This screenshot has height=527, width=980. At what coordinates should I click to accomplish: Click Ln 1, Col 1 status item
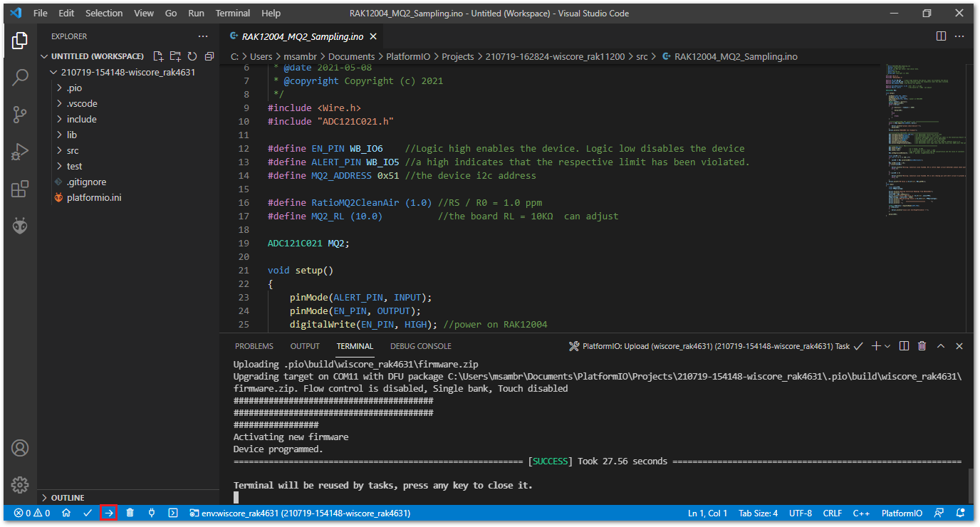click(x=708, y=513)
